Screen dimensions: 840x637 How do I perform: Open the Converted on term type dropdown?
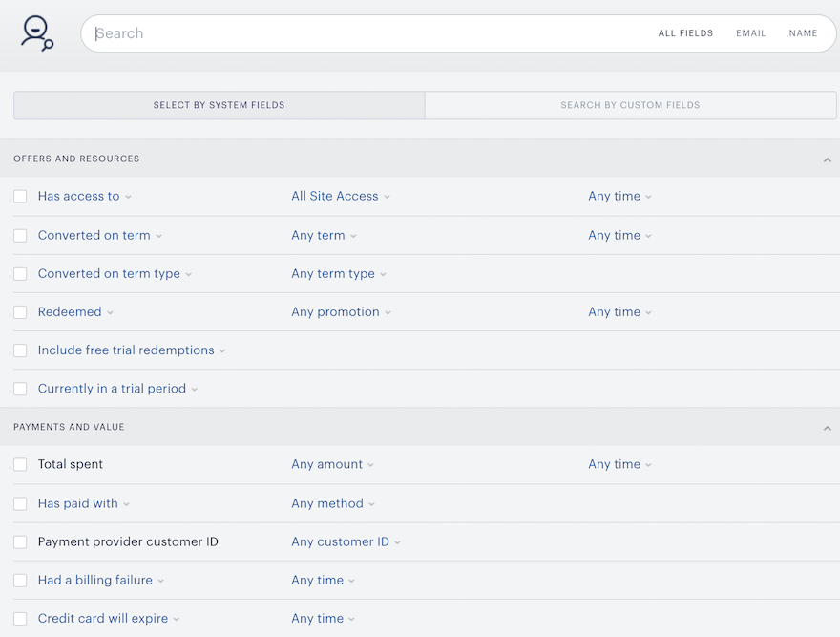115,274
